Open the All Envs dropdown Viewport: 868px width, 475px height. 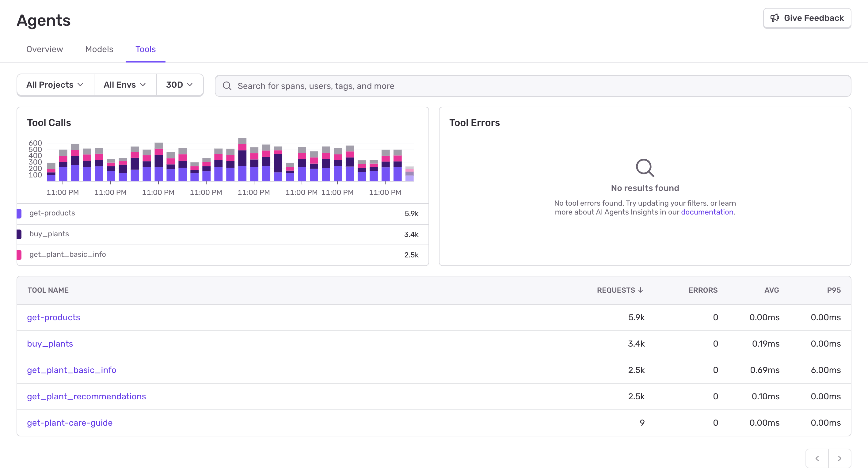125,85
